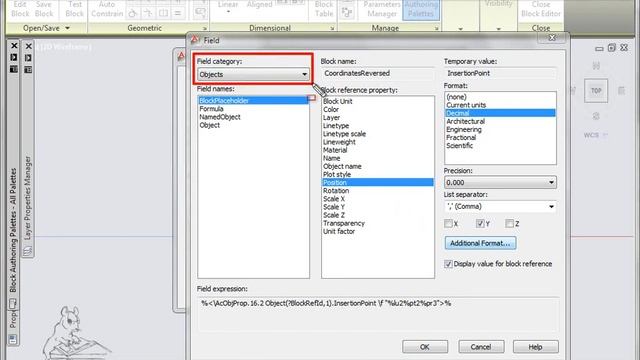
Task: Expand the Geometric panel launcher arrow
Action: point(204,29)
